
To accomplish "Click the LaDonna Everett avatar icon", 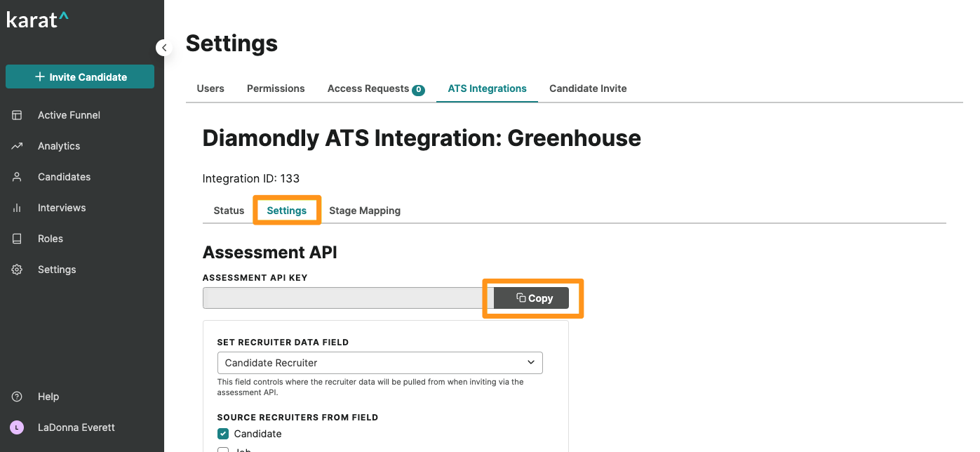I will tap(17, 427).
